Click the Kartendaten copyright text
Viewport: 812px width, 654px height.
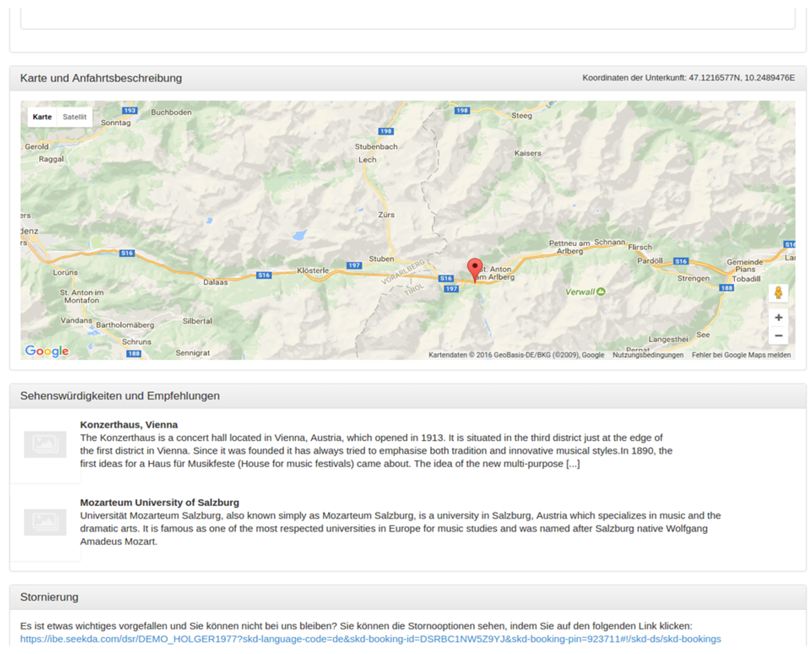[516, 355]
